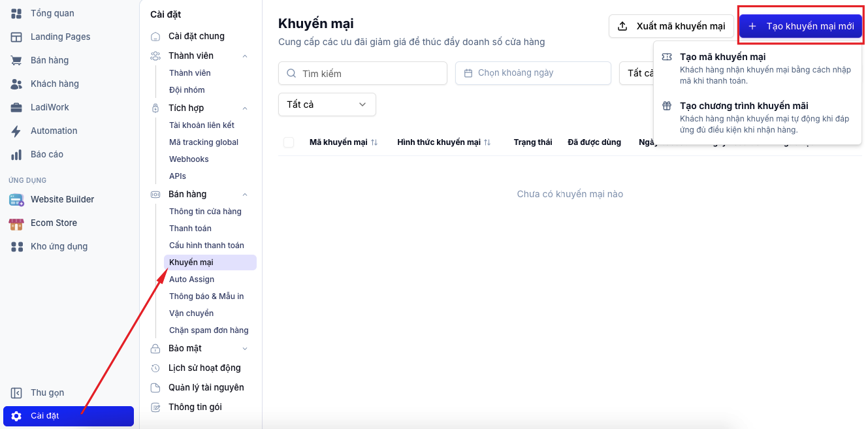Click the Cài đặt gear icon
The height and width of the screenshot is (429, 868).
tap(17, 416)
